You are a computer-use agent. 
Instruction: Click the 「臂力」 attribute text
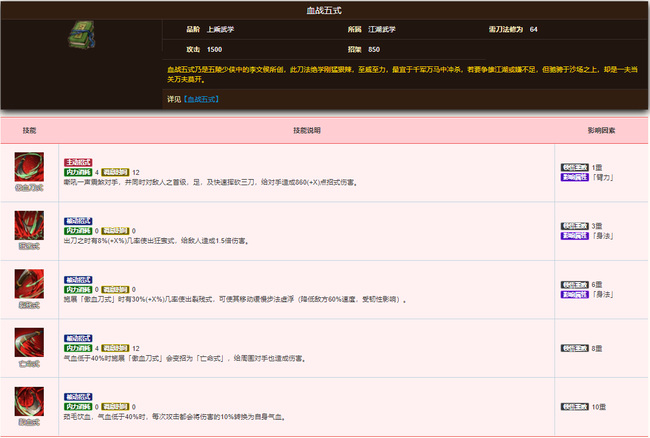(603, 177)
